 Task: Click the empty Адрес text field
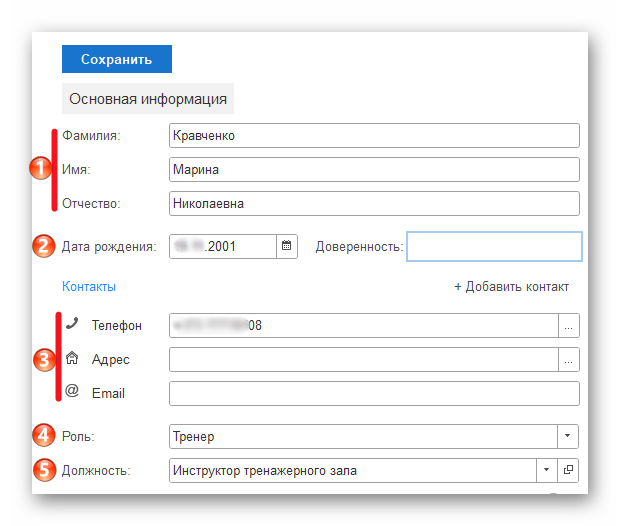363,360
